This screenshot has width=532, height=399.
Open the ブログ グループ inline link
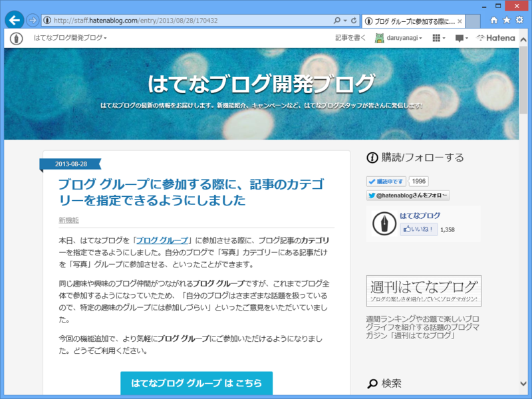(162, 241)
